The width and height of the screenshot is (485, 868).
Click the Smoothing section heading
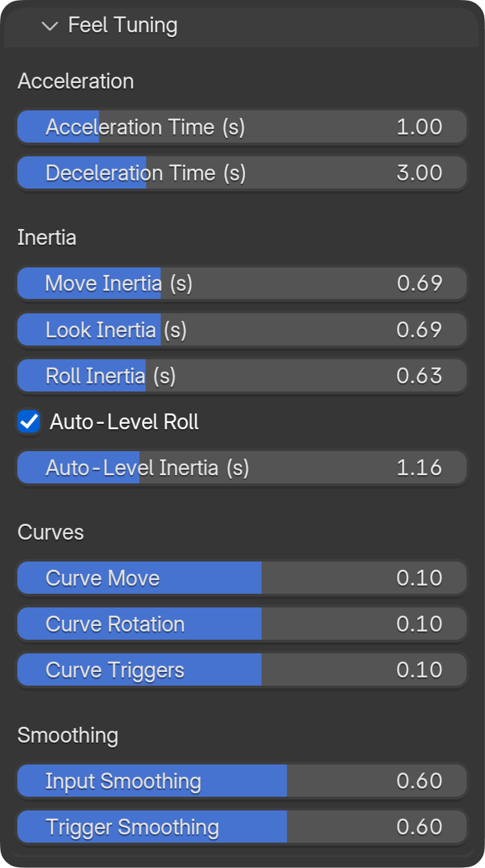[68, 736]
